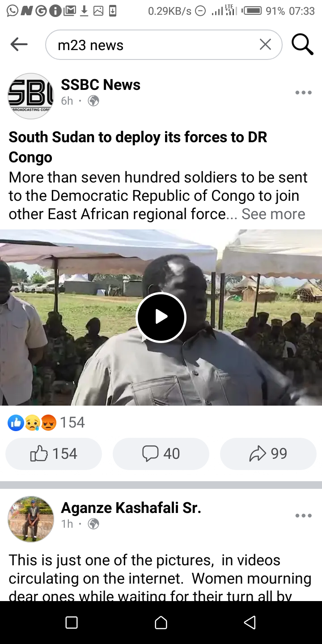This screenshot has width=322, height=644.
Task: Open comments on SSBC News post
Action: coord(161,454)
